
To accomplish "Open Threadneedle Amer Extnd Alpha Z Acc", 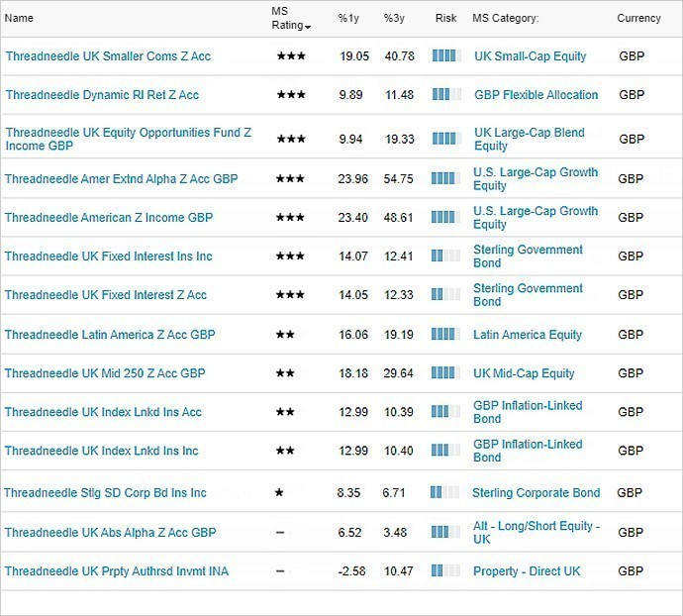I will [x=121, y=178].
